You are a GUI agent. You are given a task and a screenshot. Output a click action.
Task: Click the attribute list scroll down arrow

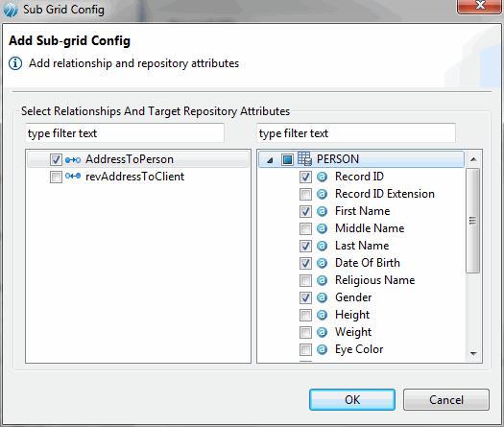click(473, 354)
